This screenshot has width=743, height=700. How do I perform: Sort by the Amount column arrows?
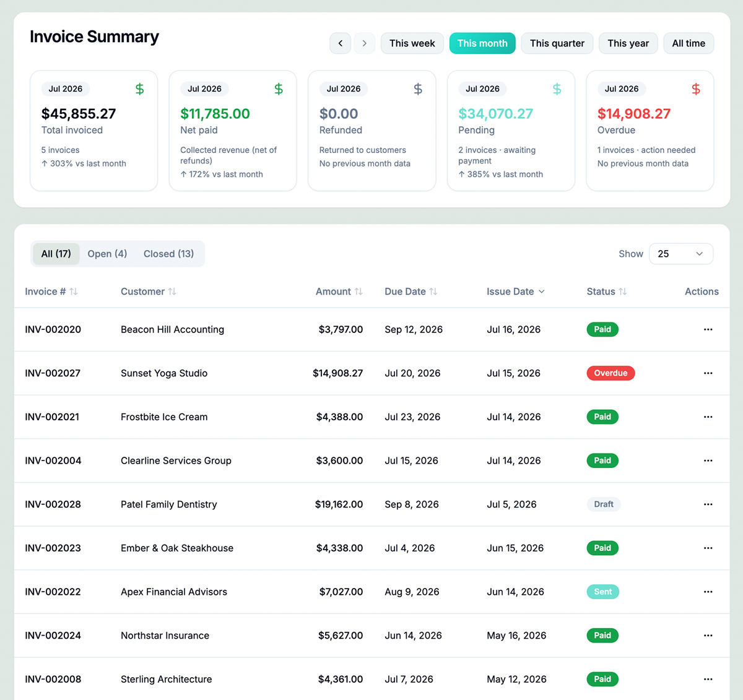(x=358, y=292)
